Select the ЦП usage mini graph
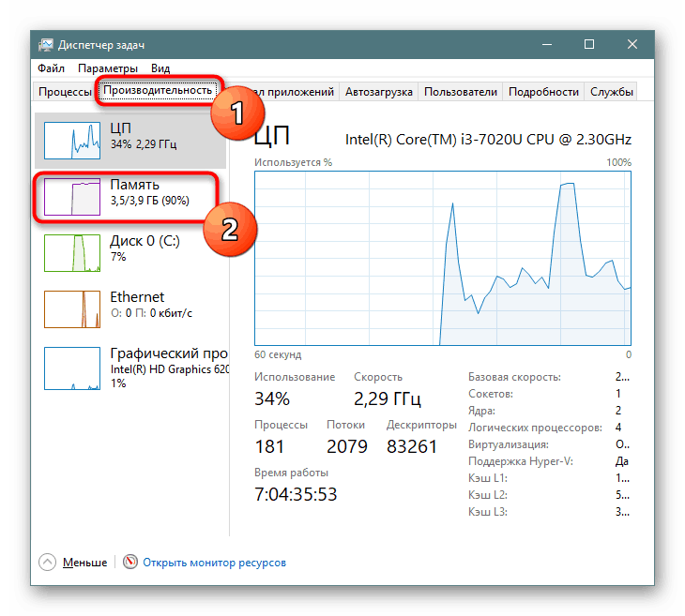 click(x=72, y=141)
